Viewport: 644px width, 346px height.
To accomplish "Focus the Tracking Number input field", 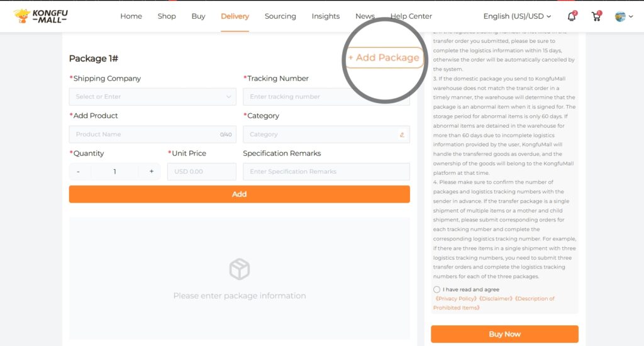I will 326,97.
